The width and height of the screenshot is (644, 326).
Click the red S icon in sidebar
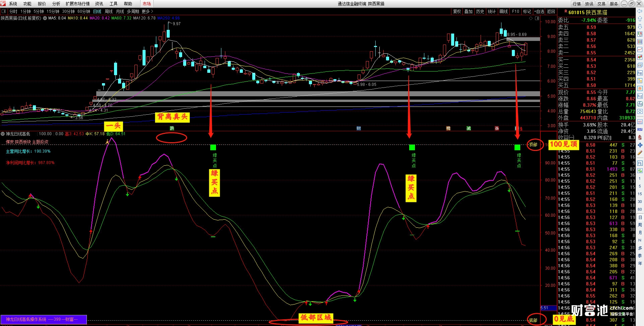point(640,137)
